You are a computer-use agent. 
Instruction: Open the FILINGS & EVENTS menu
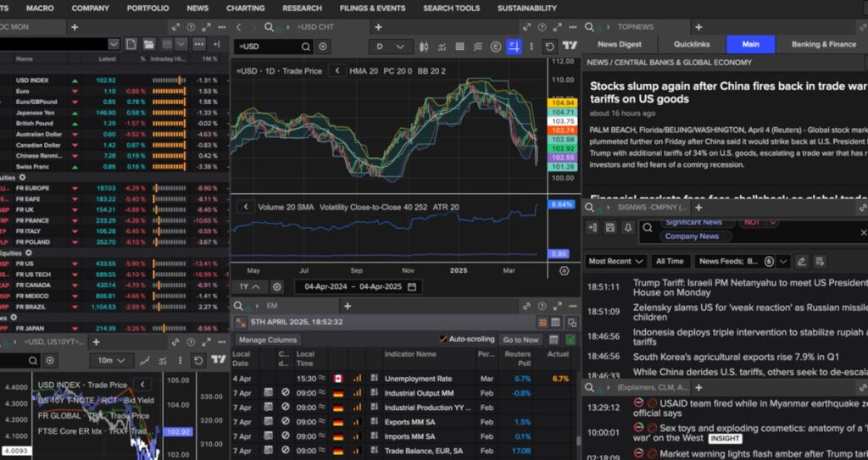(x=373, y=8)
